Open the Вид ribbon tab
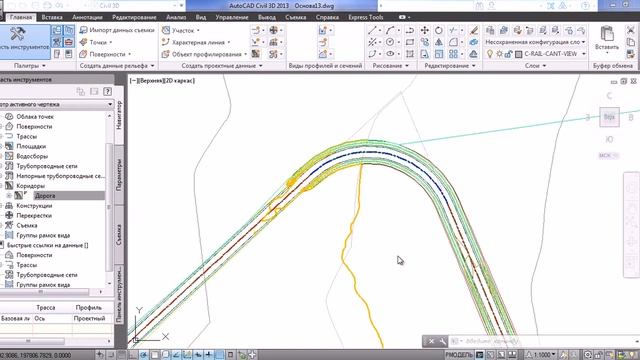This screenshot has width=640, height=360. pos(201,17)
